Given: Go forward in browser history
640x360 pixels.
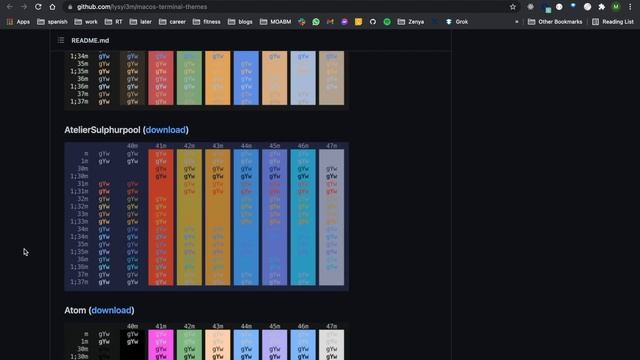Looking at the screenshot, I should [x=24, y=7].
